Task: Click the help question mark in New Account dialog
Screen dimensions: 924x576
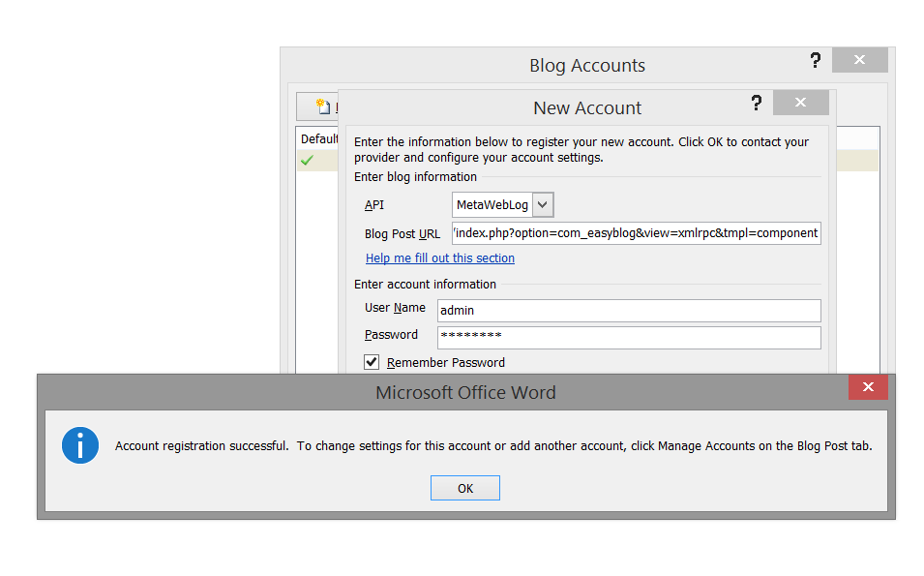Action: (757, 104)
